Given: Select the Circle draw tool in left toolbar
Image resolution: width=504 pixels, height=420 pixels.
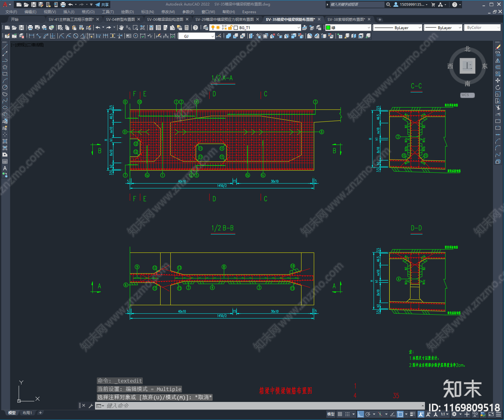Looking at the screenshot, I should click(5, 87).
